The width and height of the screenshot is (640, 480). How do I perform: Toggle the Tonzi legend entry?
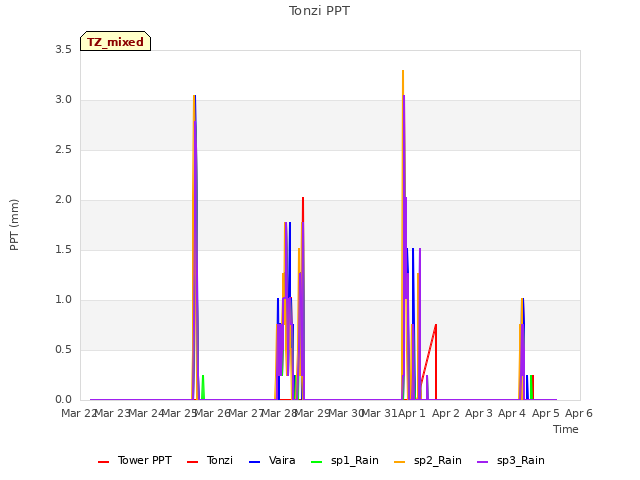[210, 460]
